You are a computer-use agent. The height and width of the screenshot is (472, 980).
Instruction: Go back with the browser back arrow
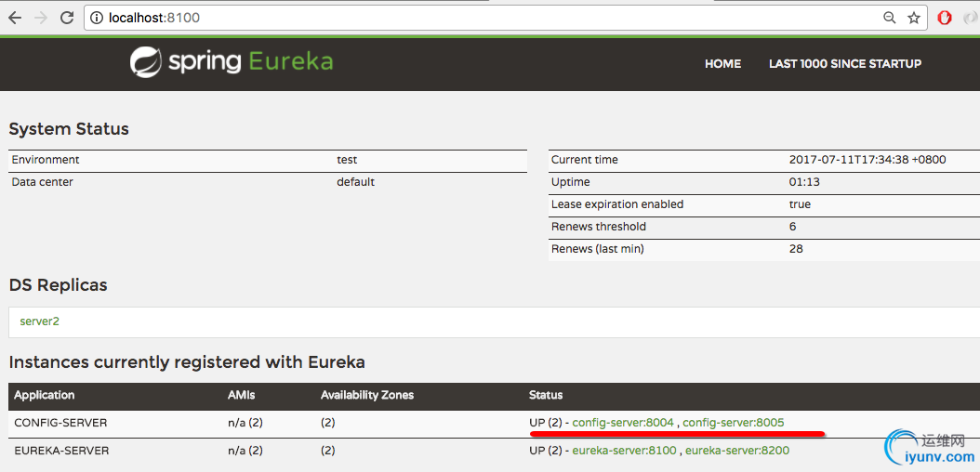pyautogui.click(x=15, y=18)
